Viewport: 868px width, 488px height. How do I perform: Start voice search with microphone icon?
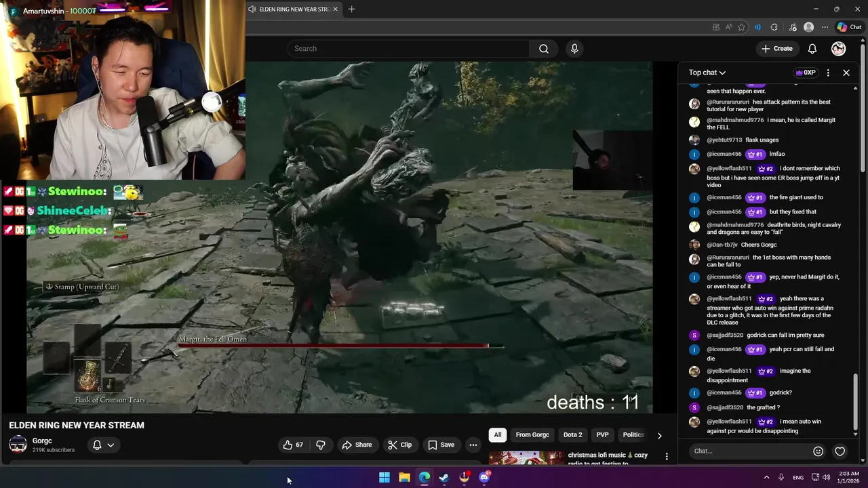click(574, 49)
